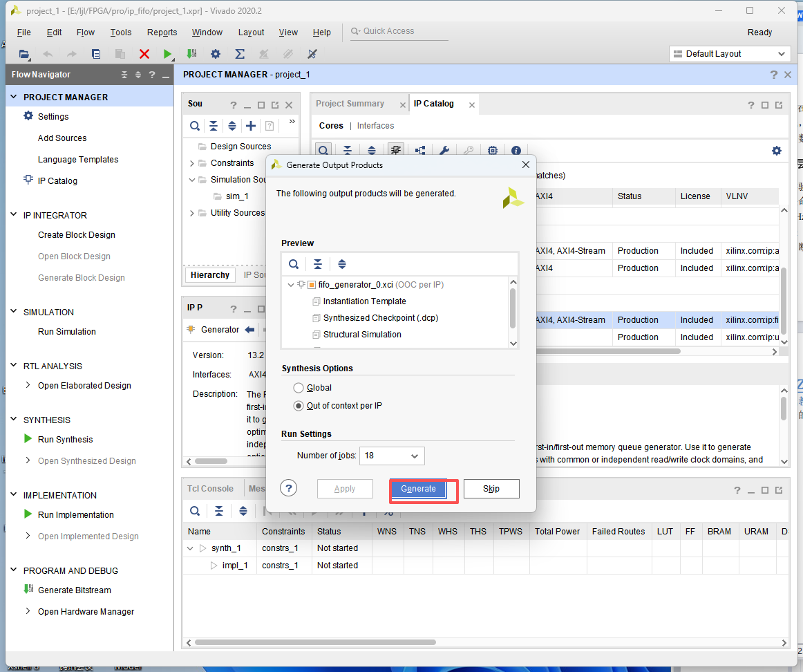The height and width of the screenshot is (672, 803).
Task: Collapse all in Design Runs toolbar
Action: pyautogui.click(x=219, y=511)
